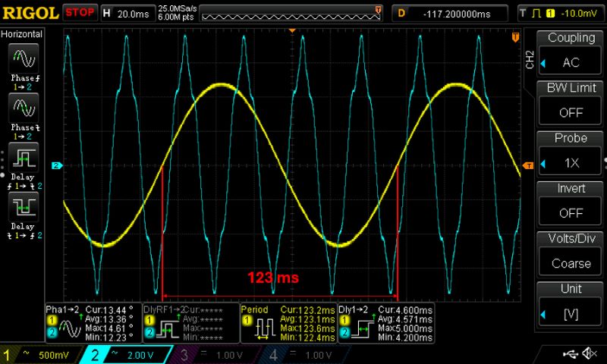This screenshot has height=364, width=607.
Task: Click the speaker sound icon
Action: tap(592, 354)
